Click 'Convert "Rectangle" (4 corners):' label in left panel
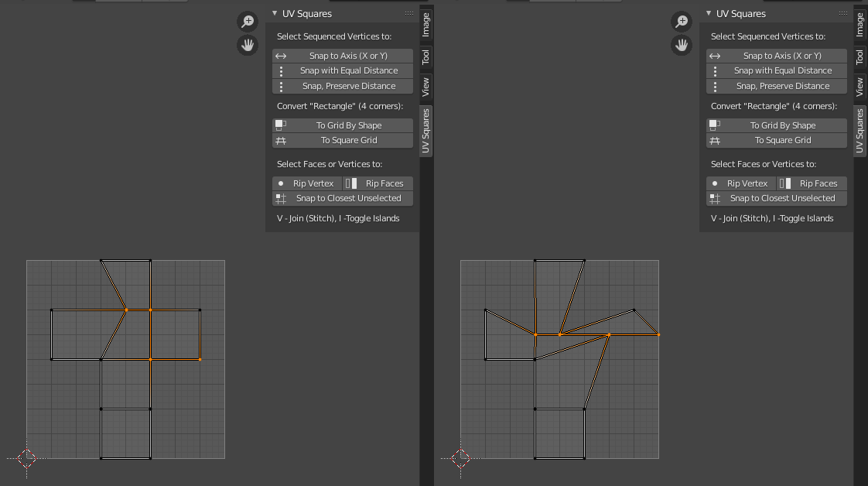Screen dimensions: 868x486 (340, 106)
